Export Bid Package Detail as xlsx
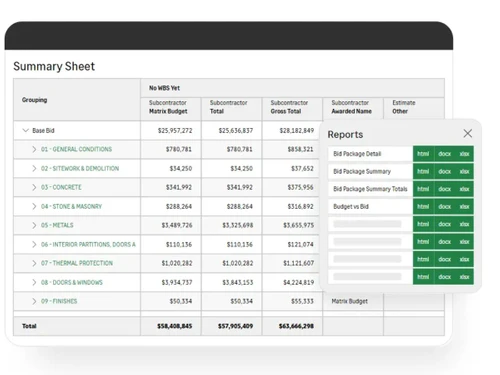Image resolution: width=500 pixels, height=375 pixels. (x=464, y=154)
